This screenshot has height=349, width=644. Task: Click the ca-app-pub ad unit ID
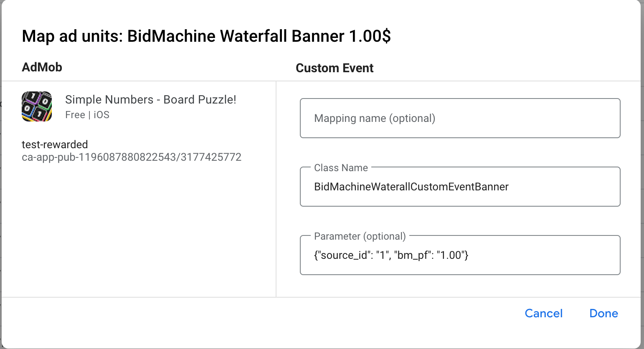[132, 157]
